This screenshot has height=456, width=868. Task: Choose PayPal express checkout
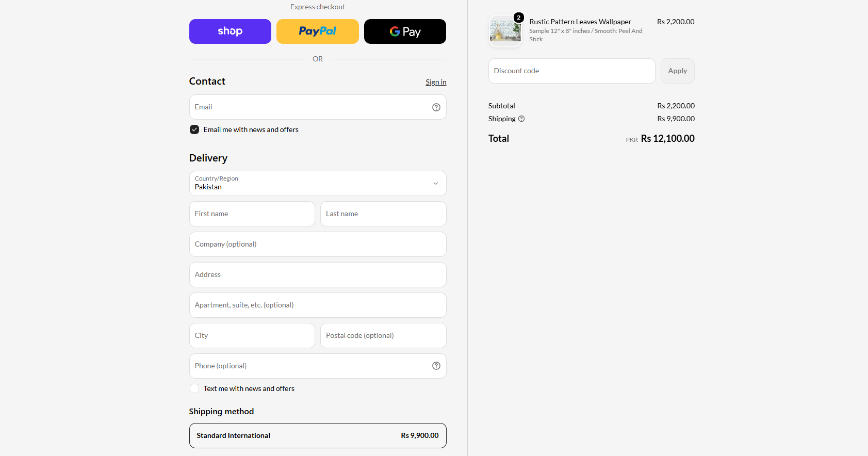(x=318, y=31)
